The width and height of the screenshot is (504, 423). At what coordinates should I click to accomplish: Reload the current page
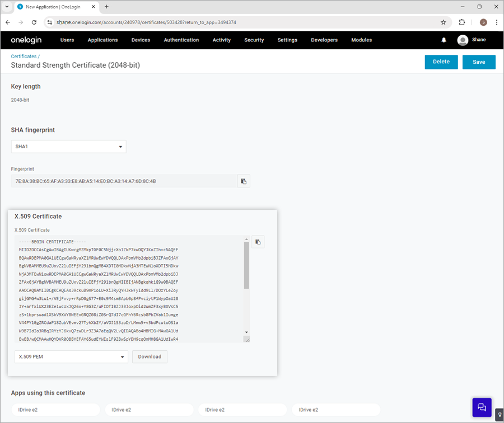point(34,22)
